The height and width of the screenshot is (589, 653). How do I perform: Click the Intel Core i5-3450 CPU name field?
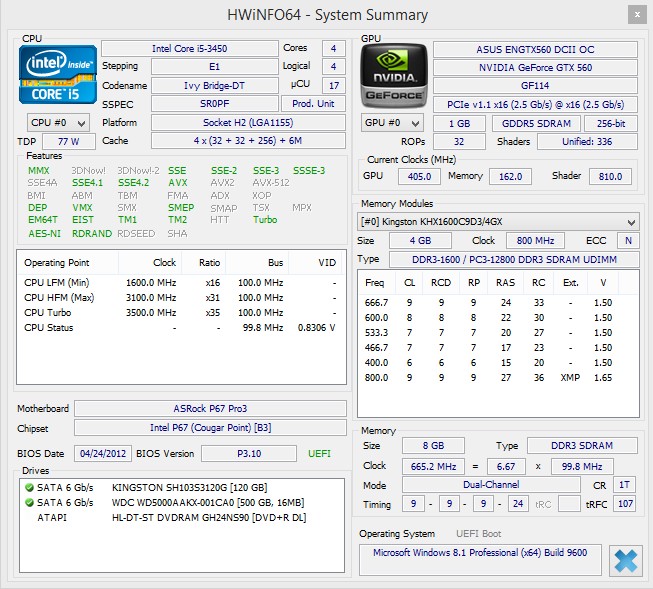(x=189, y=49)
